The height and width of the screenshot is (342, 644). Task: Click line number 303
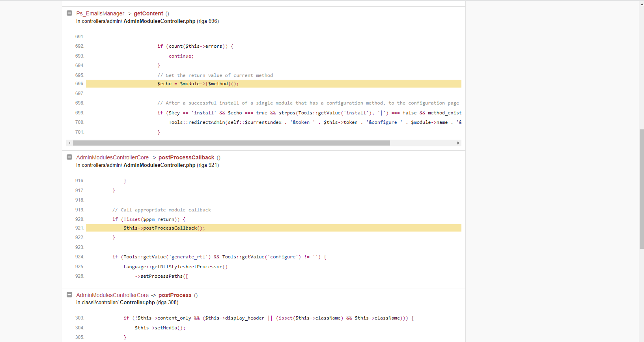click(80, 318)
